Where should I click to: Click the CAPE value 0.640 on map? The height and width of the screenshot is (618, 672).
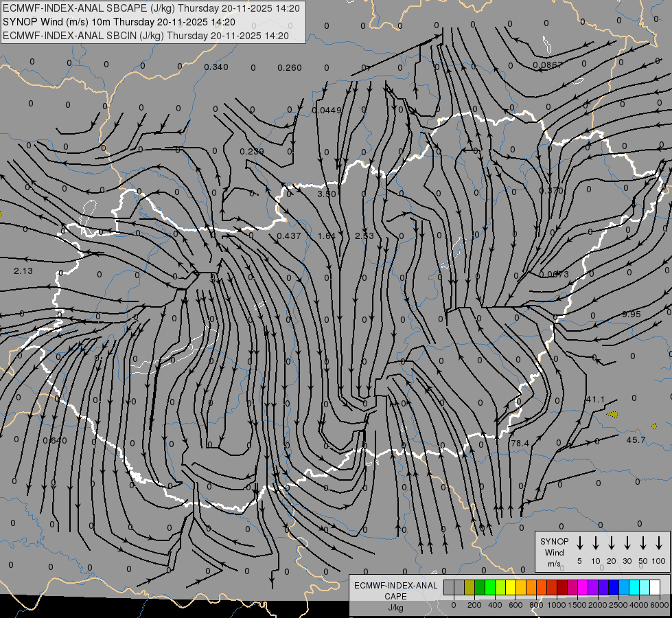click(x=55, y=440)
